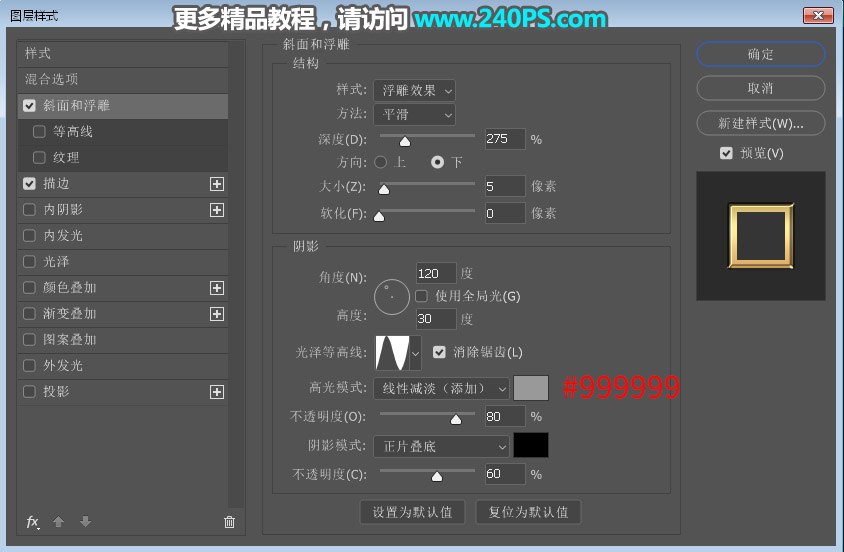The width and height of the screenshot is (844, 552).
Task: Click the angle dial circle control
Action: (x=392, y=296)
